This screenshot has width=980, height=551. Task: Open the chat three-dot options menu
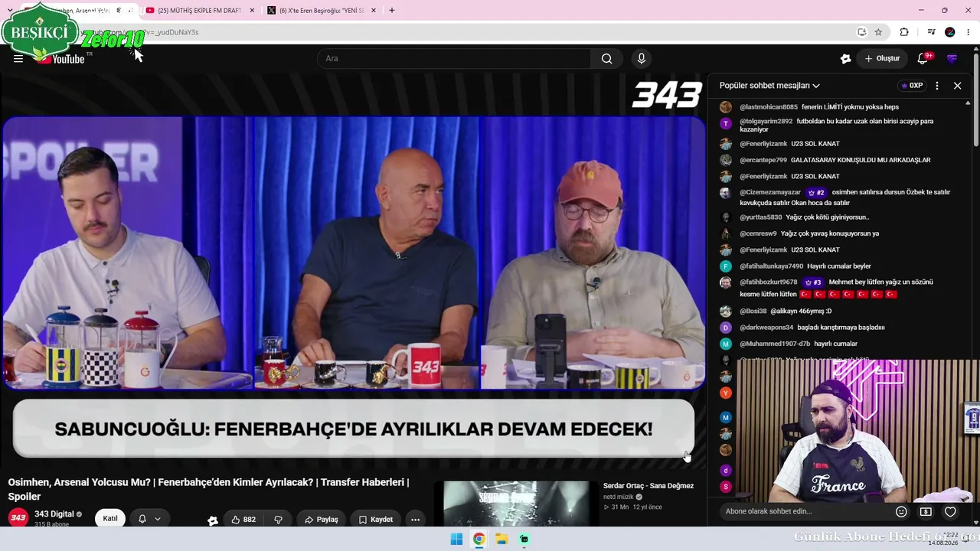(x=937, y=86)
